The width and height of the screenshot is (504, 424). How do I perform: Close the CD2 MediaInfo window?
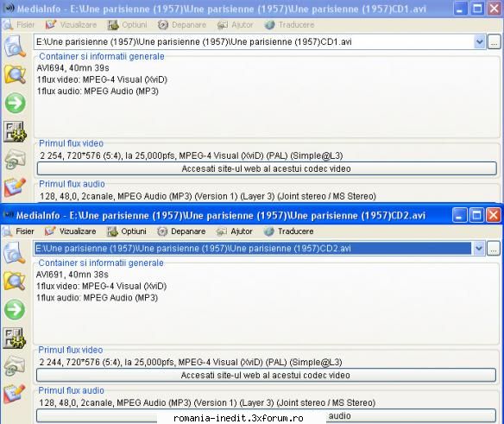tap(494, 215)
